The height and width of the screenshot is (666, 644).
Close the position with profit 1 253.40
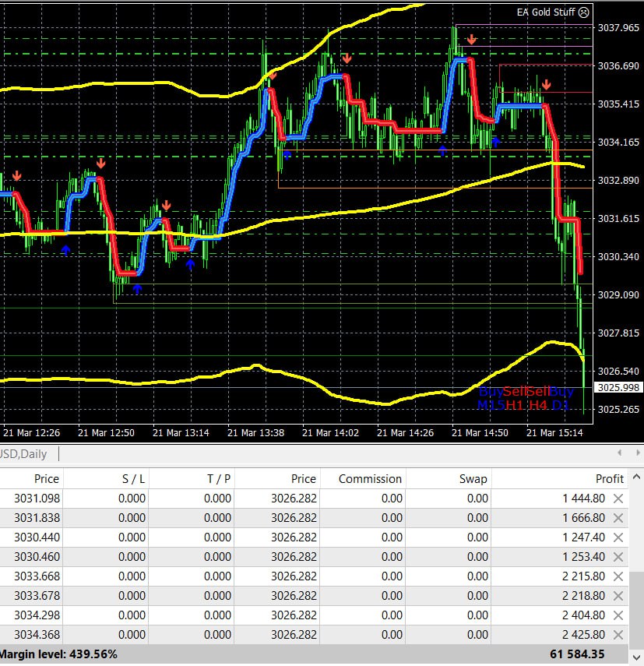point(618,557)
